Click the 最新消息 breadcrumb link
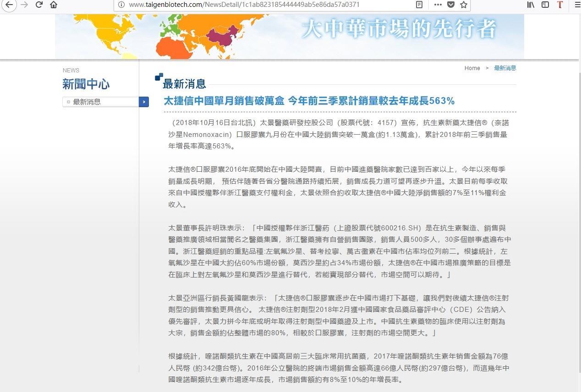The image size is (581, 392). pos(505,68)
